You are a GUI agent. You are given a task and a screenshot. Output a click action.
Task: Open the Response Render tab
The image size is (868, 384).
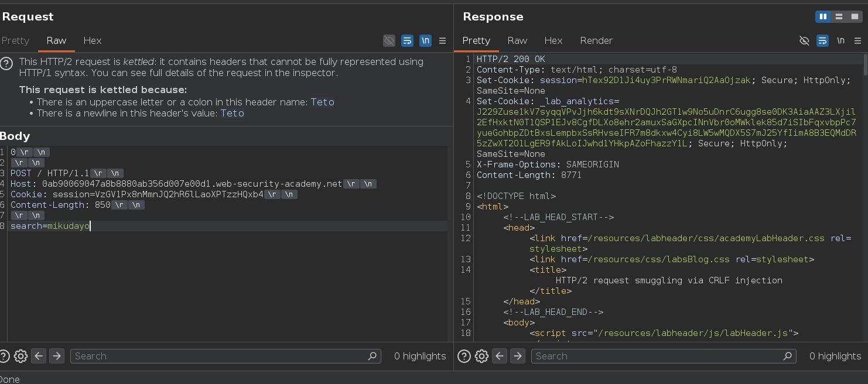point(596,40)
